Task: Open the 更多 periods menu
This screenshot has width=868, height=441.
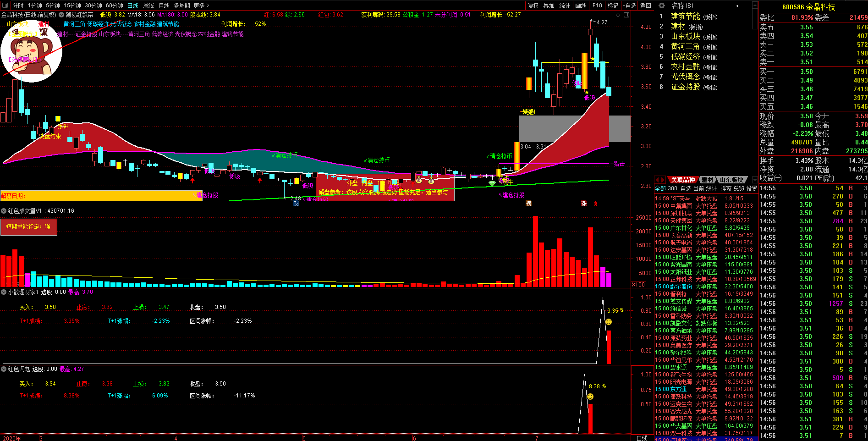Action: point(201,6)
